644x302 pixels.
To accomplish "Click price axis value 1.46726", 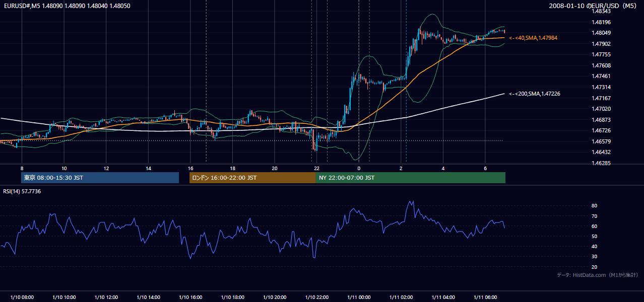I will pyautogui.click(x=602, y=130).
